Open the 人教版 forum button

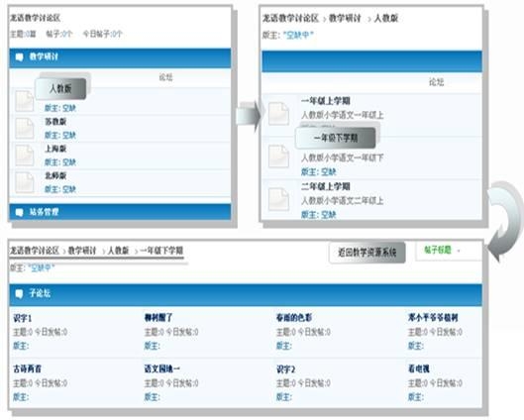click(x=60, y=88)
